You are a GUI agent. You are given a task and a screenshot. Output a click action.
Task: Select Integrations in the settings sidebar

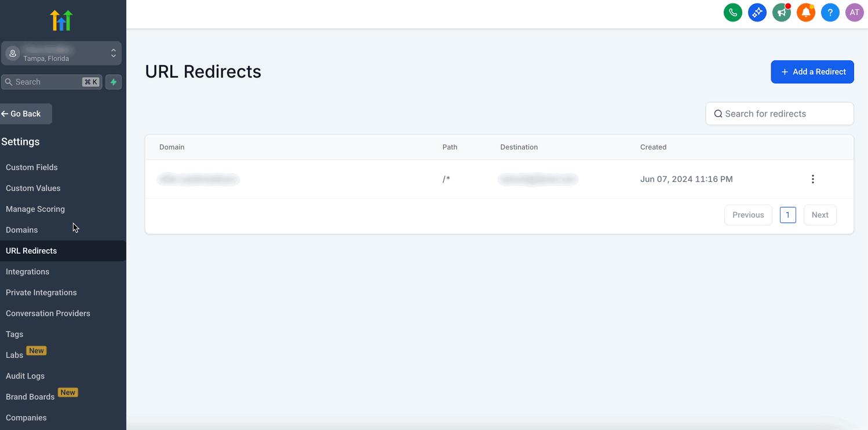coord(28,272)
